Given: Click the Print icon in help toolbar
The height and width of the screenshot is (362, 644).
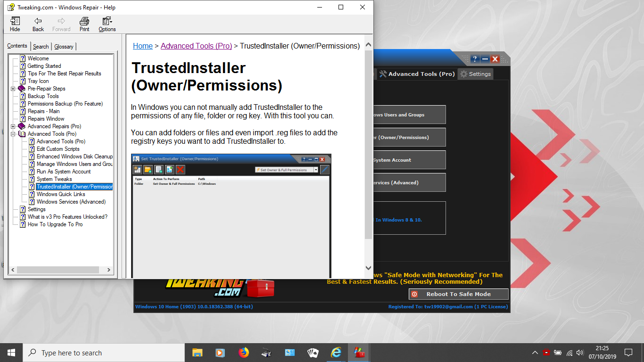Looking at the screenshot, I should pyautogui.click(x=84, y=24).
